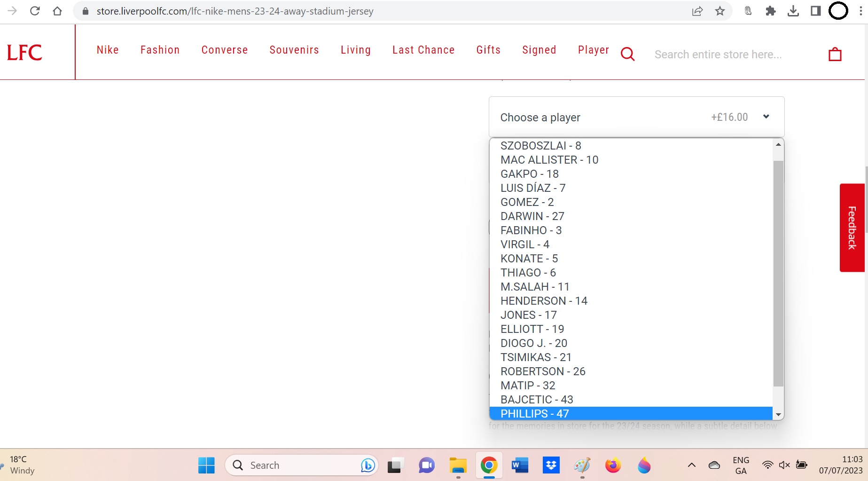Pick M.SALAH - 11 option
Image resolution: width=868 pixels, height=481 pixels.
pos(631,287)
